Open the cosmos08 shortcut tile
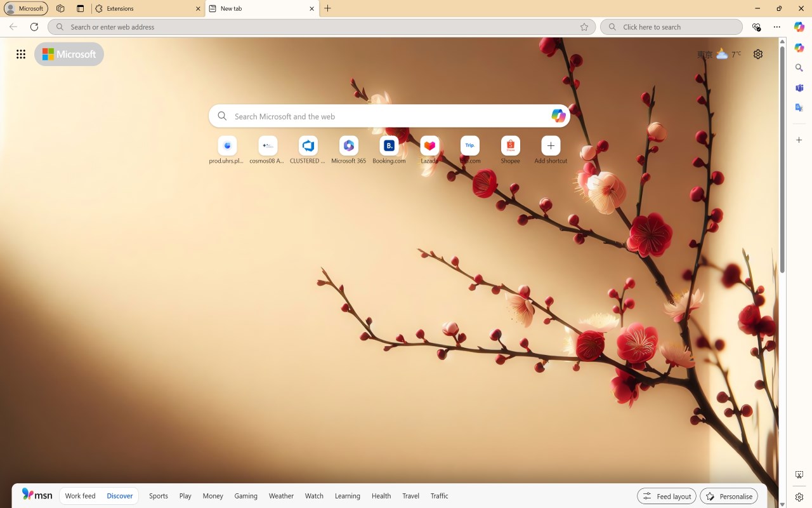Screen dimensions: 812x508 pos(267,150)
